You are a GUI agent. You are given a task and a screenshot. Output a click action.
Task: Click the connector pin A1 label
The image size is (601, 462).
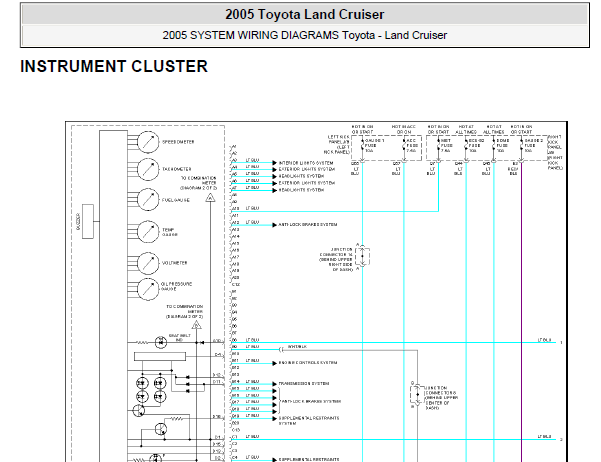pyautogui.click(x=234, y=147)
